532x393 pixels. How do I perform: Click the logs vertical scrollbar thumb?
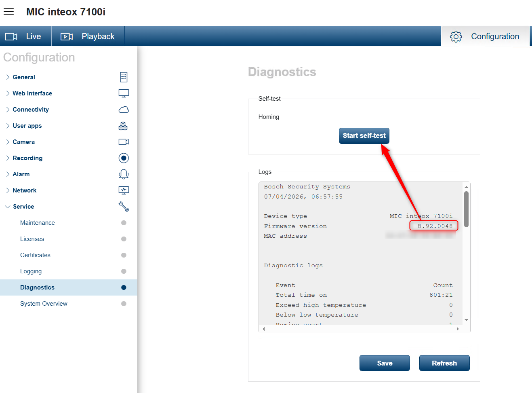click(466, 209)
